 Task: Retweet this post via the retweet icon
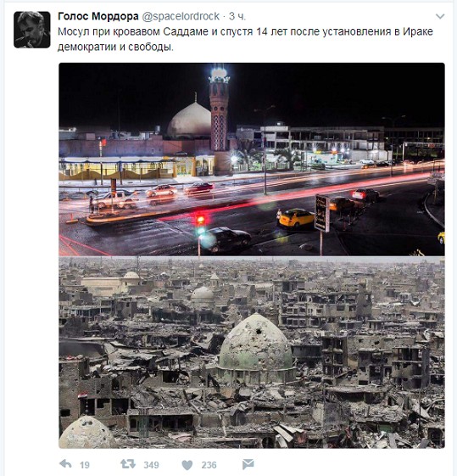(128, 464)
